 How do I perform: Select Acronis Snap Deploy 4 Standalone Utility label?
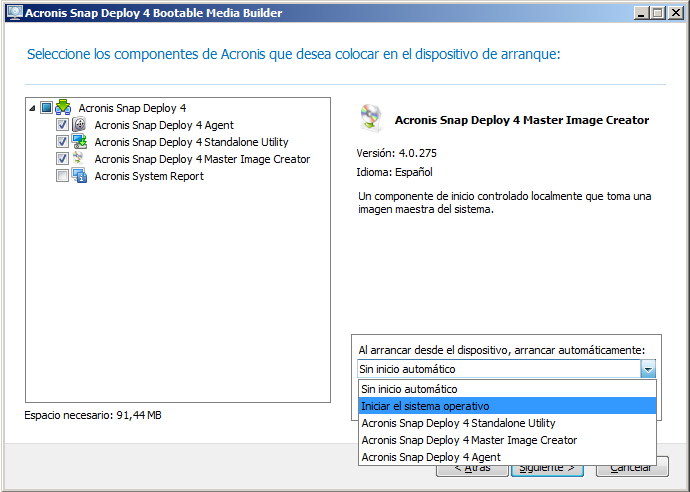click(191, 142)
